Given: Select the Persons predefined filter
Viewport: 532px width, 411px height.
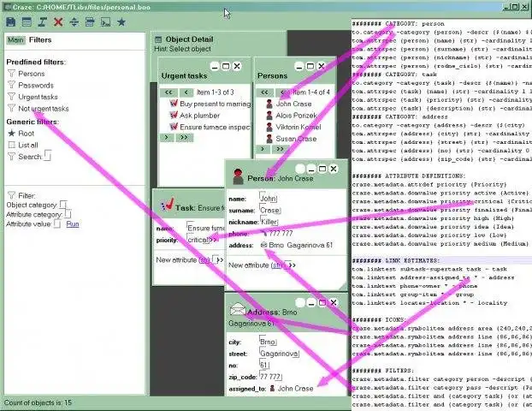Looking at the screenshot, I should tap(31, 74).
